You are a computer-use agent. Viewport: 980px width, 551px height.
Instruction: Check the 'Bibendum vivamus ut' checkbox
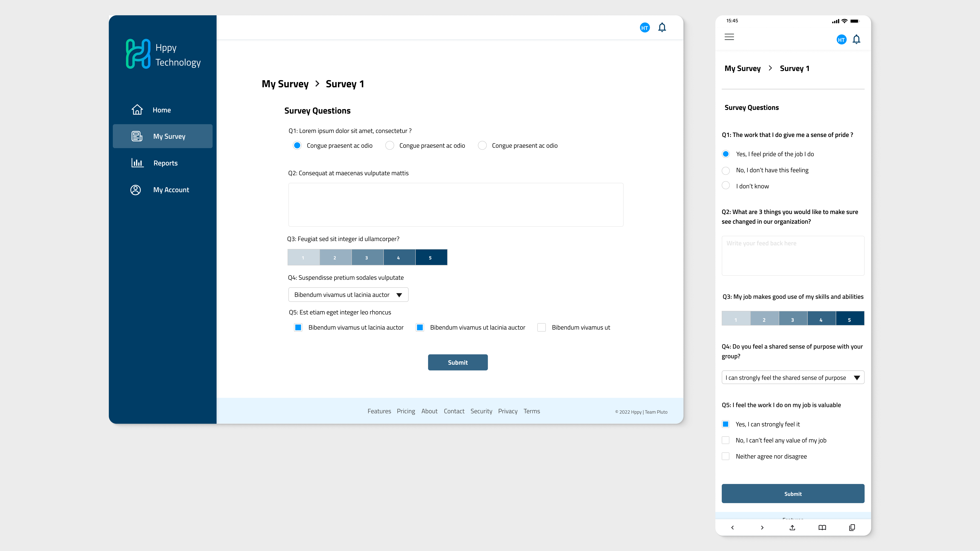click(542, 327)
